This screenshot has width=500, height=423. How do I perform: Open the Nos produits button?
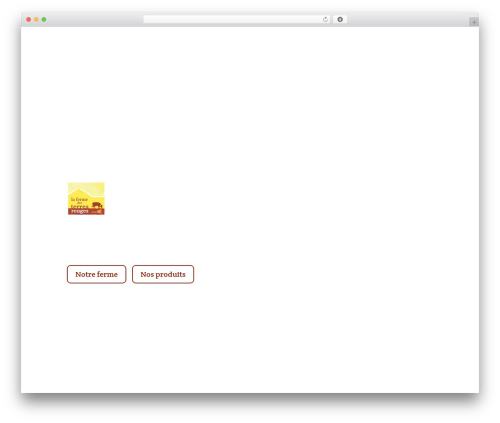[163, 274]
